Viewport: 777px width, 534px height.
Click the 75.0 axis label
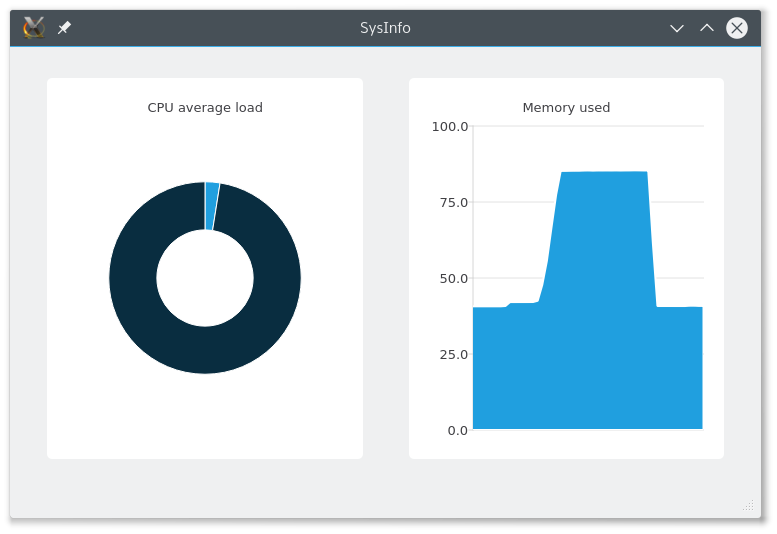point(453,202)
